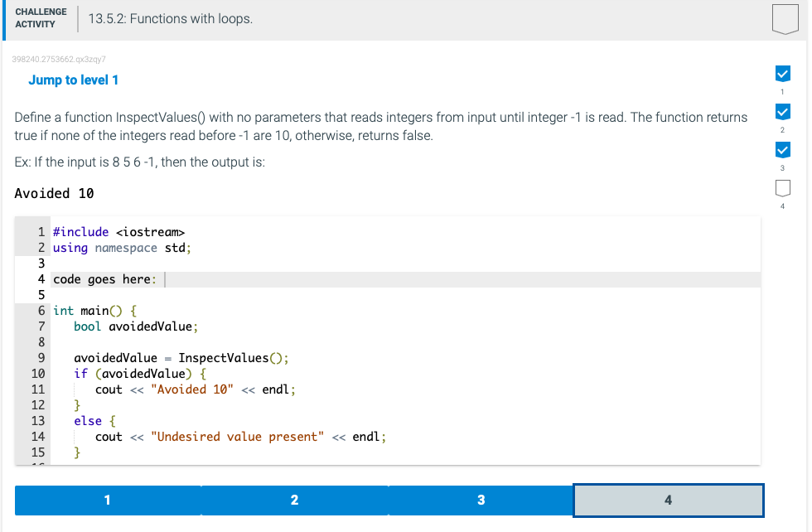Click the level 2 completion checkmark

[x=783, y=112]
